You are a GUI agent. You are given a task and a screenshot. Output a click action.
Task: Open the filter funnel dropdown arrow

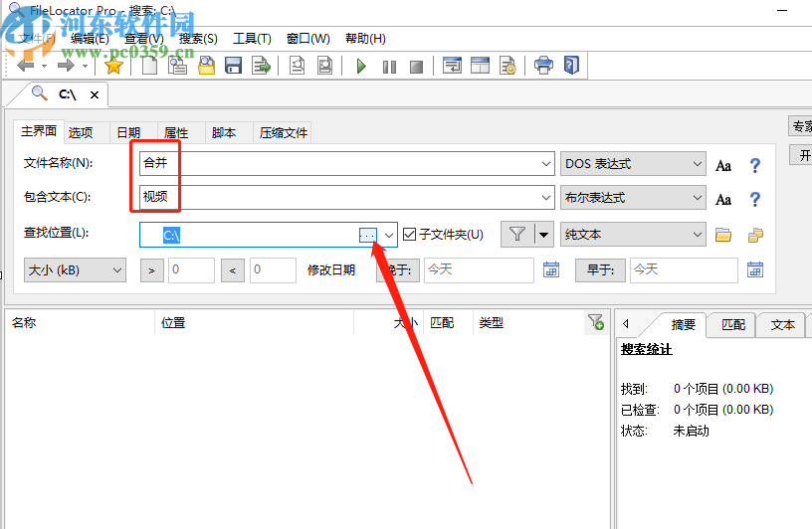[x=543, y=234]
